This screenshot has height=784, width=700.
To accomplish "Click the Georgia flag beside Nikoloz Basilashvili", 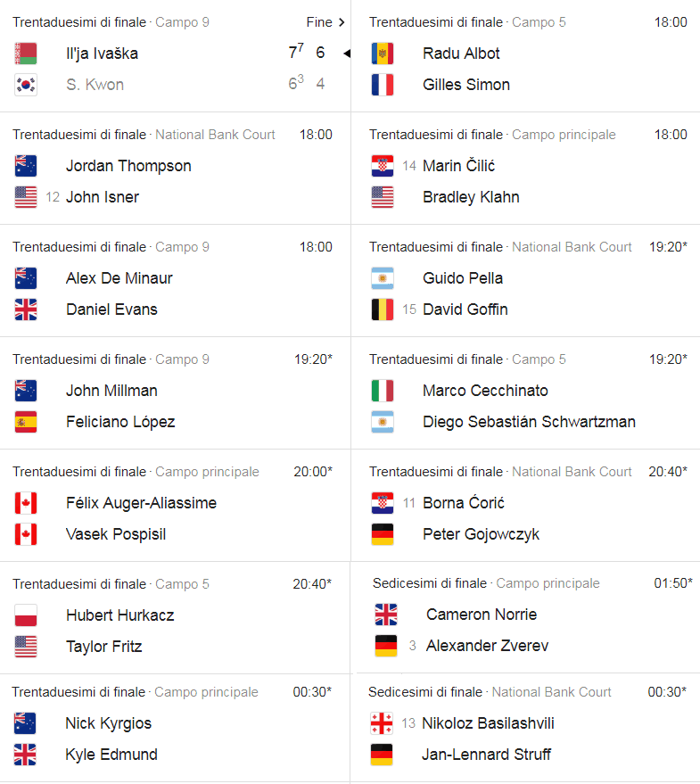I will coord(382,723).
